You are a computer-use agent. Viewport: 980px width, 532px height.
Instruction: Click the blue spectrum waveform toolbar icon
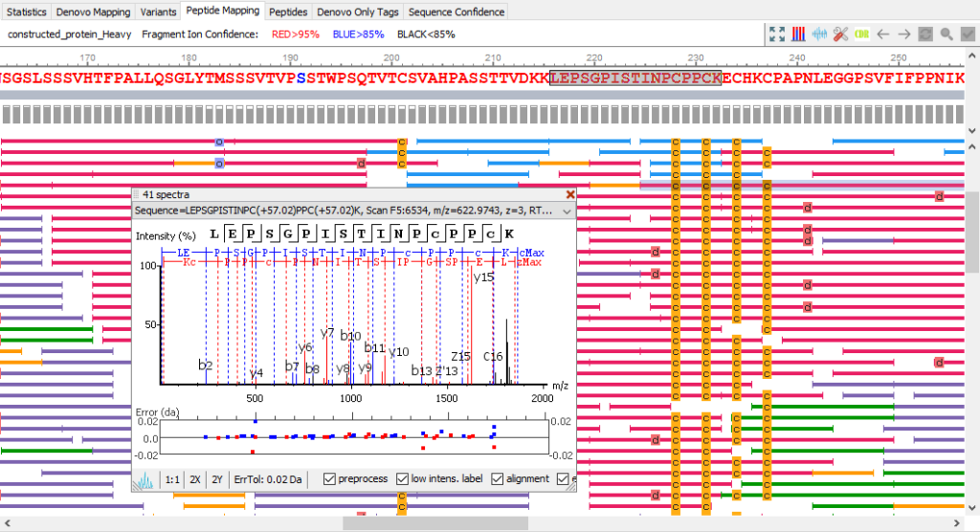click(819, 34)
